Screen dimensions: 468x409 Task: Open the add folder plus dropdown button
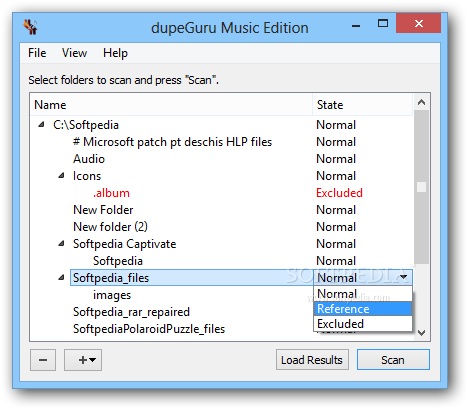83,360
